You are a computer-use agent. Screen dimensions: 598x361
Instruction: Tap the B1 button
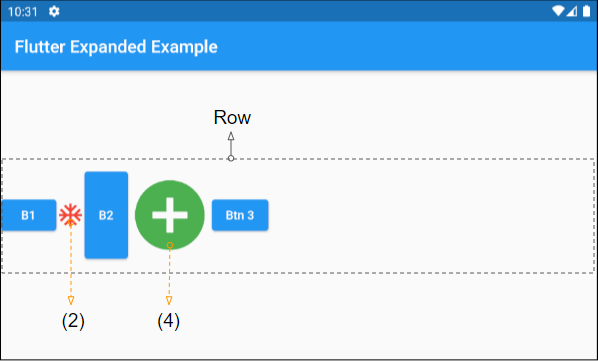point(29,215)
